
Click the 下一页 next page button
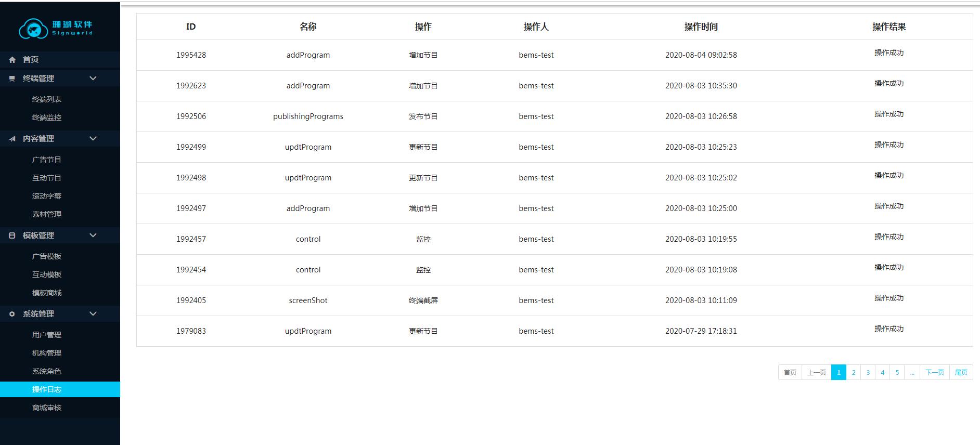[x=935, y=372]
